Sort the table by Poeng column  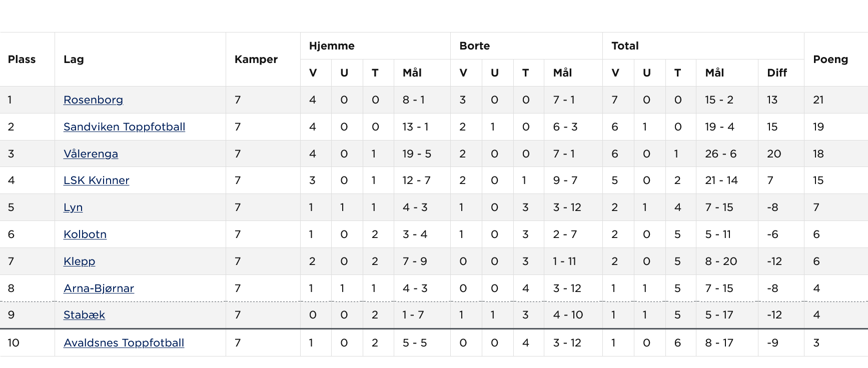(830, 59)
